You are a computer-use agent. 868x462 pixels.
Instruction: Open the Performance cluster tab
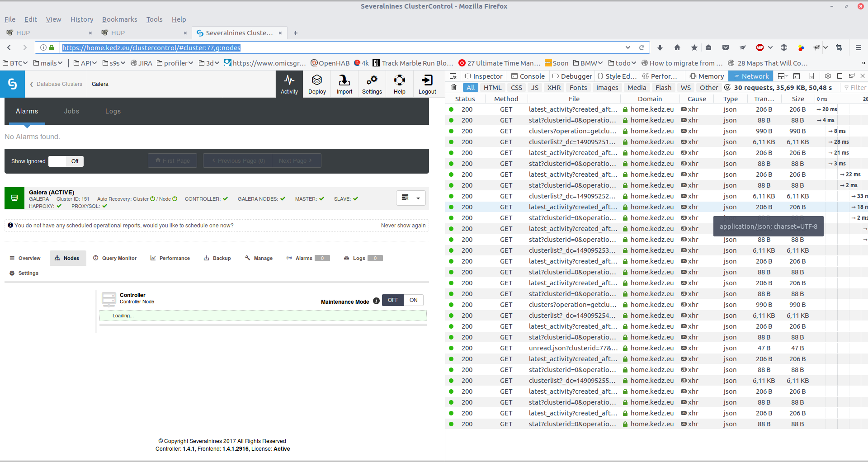[170, 258]
